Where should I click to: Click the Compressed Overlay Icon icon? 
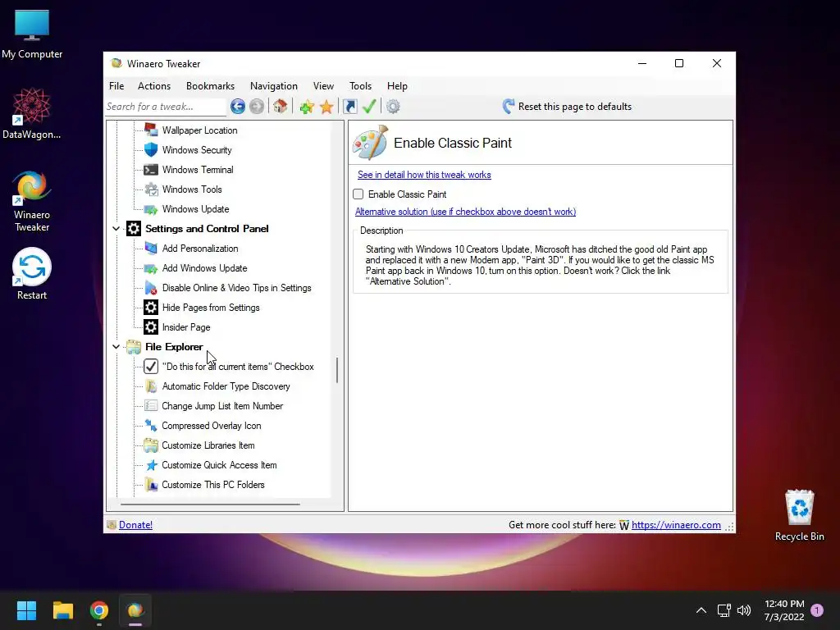coord(151,426)
